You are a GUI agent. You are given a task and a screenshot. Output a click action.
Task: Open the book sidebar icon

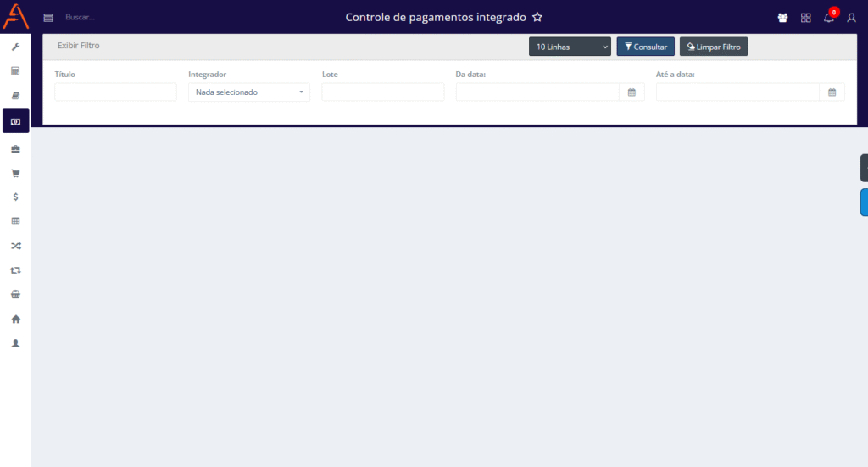[15, 96]
